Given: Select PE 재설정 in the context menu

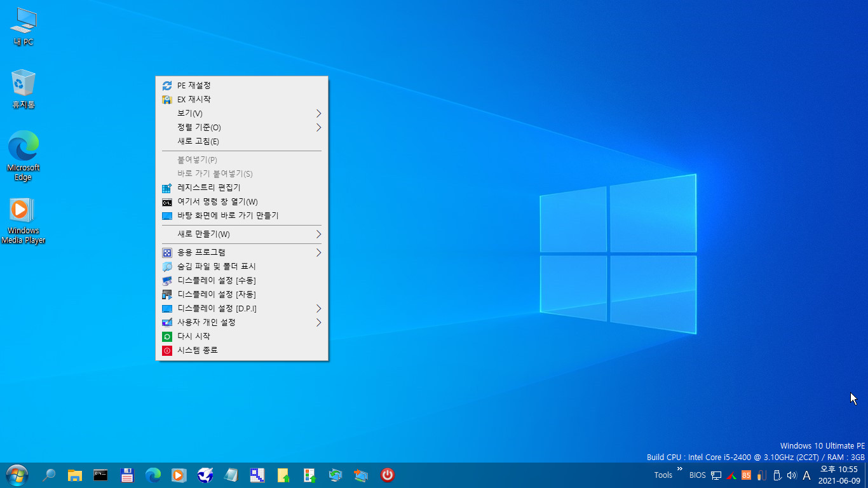Looking at the screenshot, I should (241, 85).
